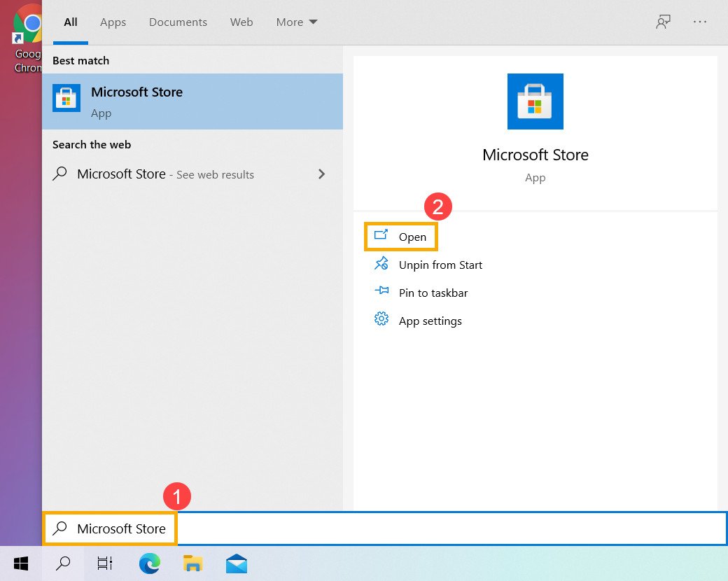Switch to the Apps search tab
The image size is (728, 581).
tap(113, 22)
